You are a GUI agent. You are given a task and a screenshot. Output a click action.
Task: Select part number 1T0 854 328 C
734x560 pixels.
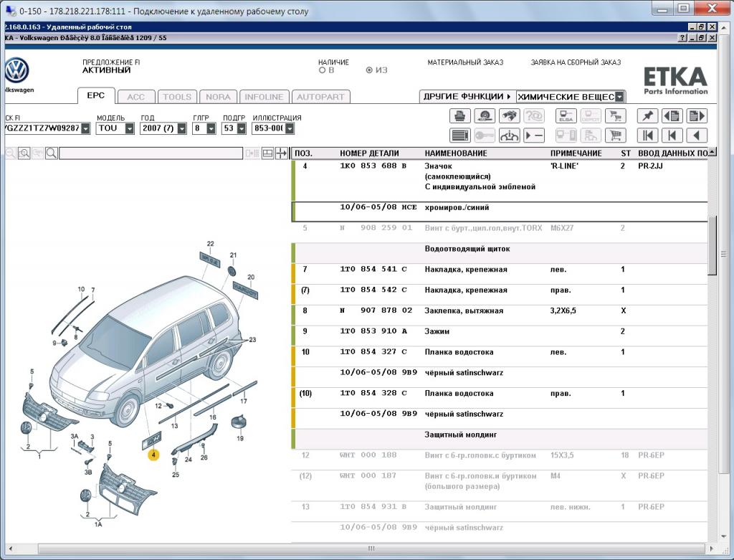(x=373, y=394)
